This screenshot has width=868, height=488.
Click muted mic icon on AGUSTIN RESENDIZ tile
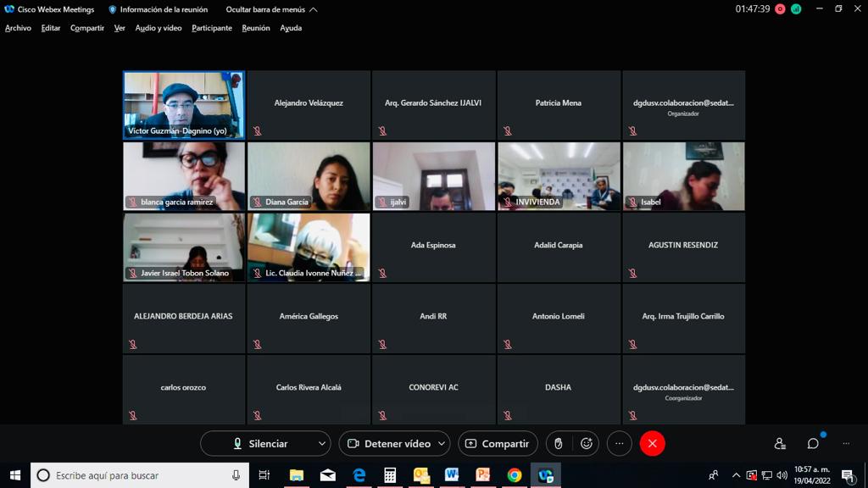point(632,274)
